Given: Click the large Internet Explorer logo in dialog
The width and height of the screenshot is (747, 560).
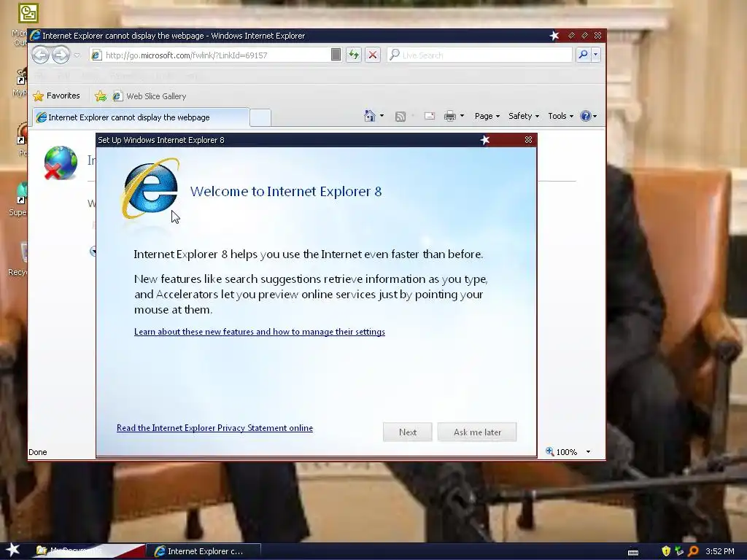Looking at the screenshot, I should point(150,189).
